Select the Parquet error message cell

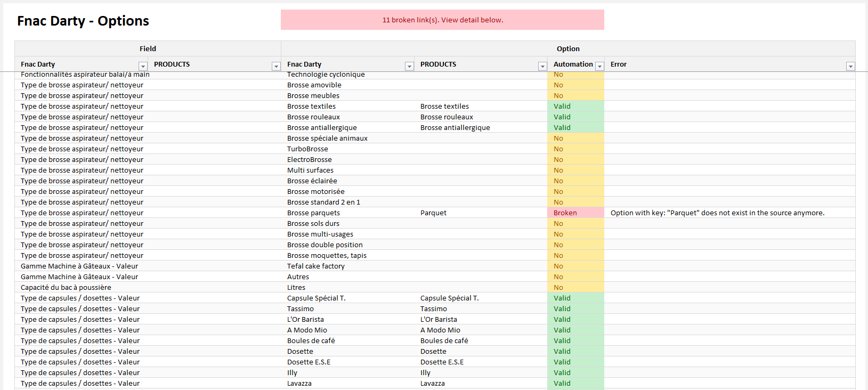[x=717, y=213]
